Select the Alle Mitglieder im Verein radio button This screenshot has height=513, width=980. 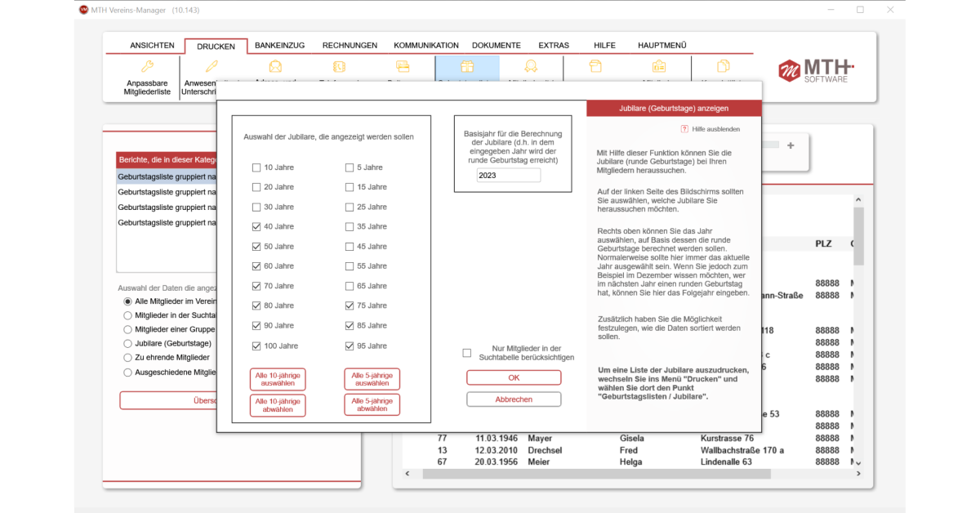127,301
